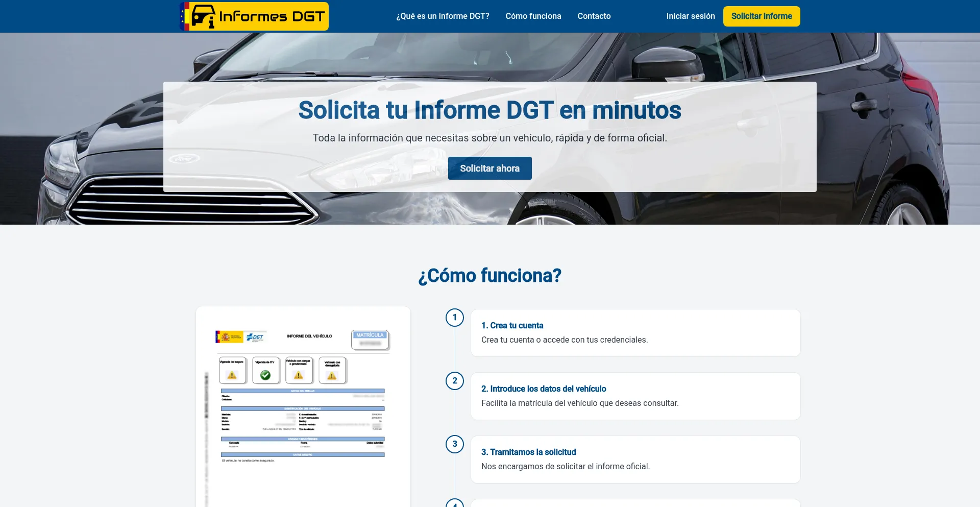Screen dimensions: 980x507
Task: Click the Informes DGT logo
Action: [254, 16]
